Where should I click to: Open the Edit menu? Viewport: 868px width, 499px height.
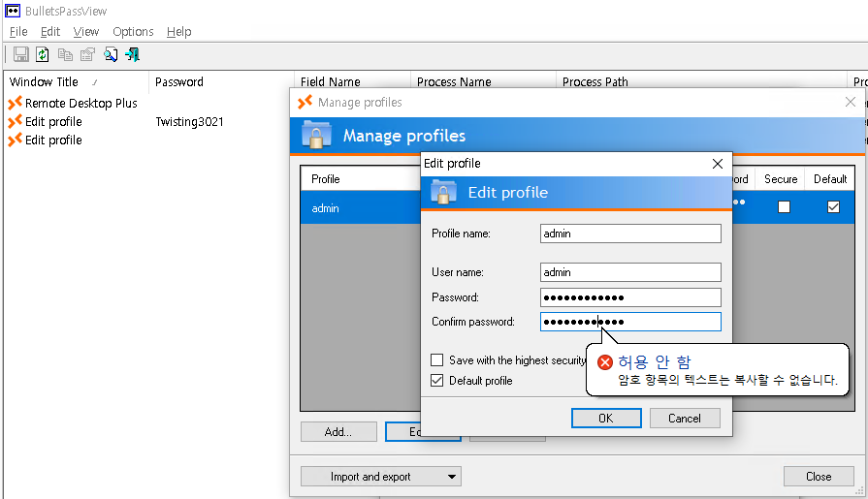(x=50, y=32)
